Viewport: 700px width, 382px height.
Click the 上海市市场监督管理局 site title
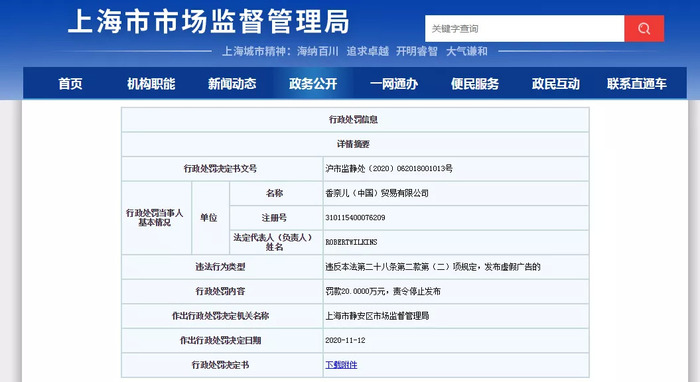pyautogui.click(x=208, y=21)
